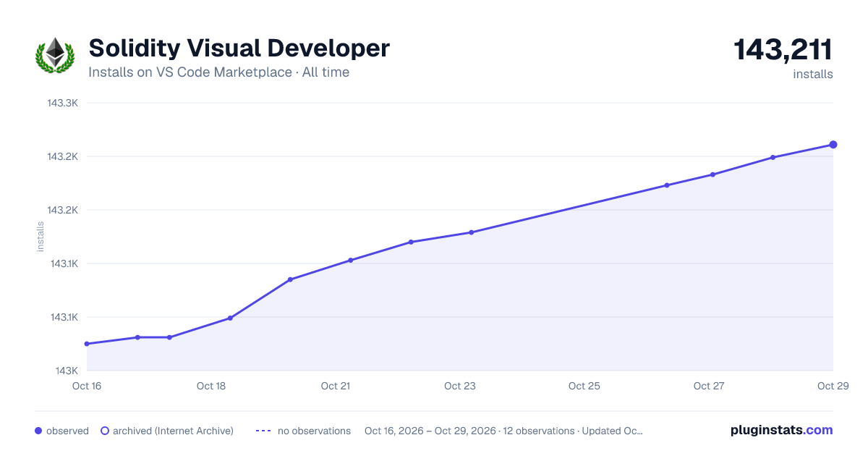Click the Oct 16 first data point
Viewport: 868px width, 456px height.
click(87, 344)
